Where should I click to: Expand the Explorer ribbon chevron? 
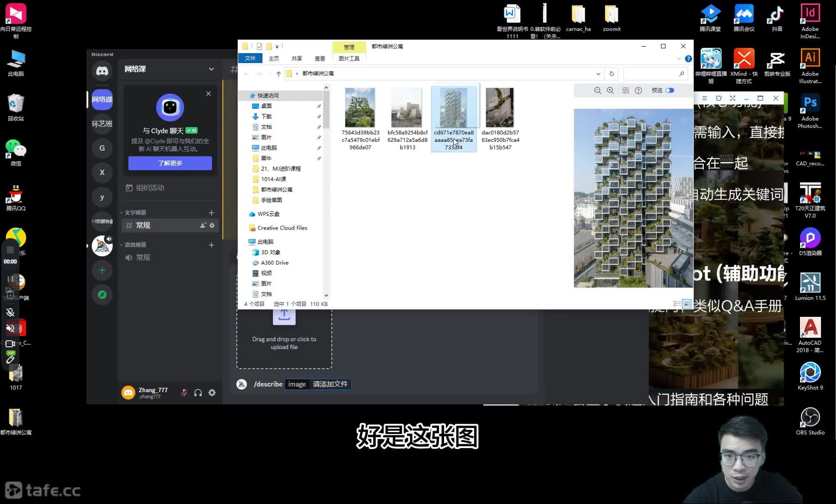pos(679,59)
